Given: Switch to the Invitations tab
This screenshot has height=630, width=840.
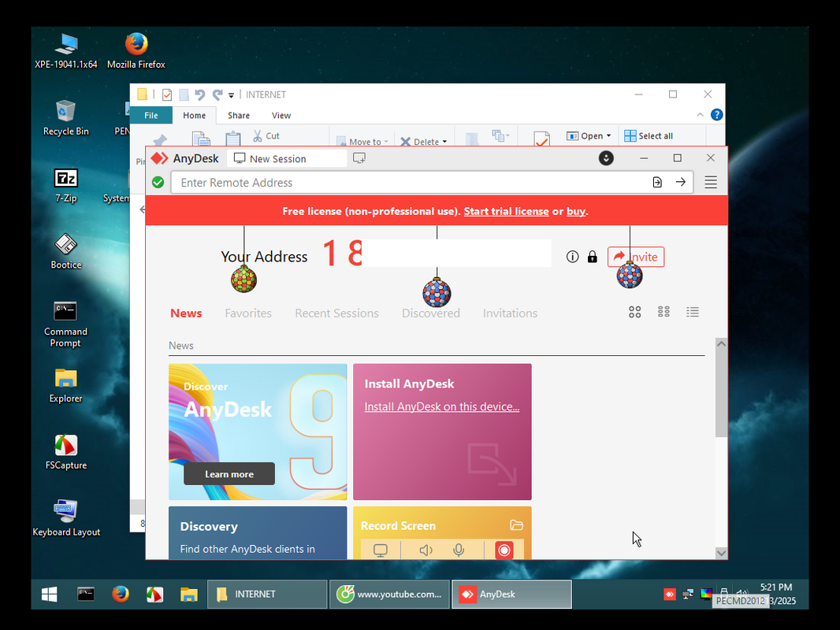Looking at the screenshot, I should pyautogui.click(x=510, y=313).
